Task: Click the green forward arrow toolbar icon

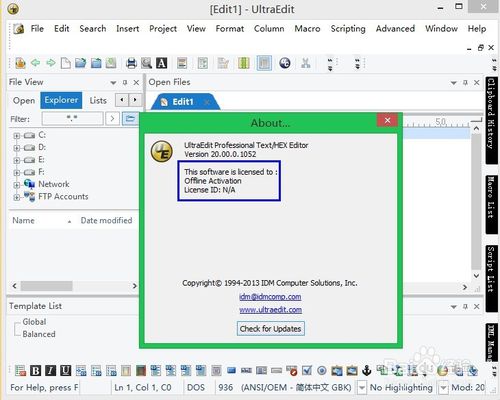Action: 51,63
